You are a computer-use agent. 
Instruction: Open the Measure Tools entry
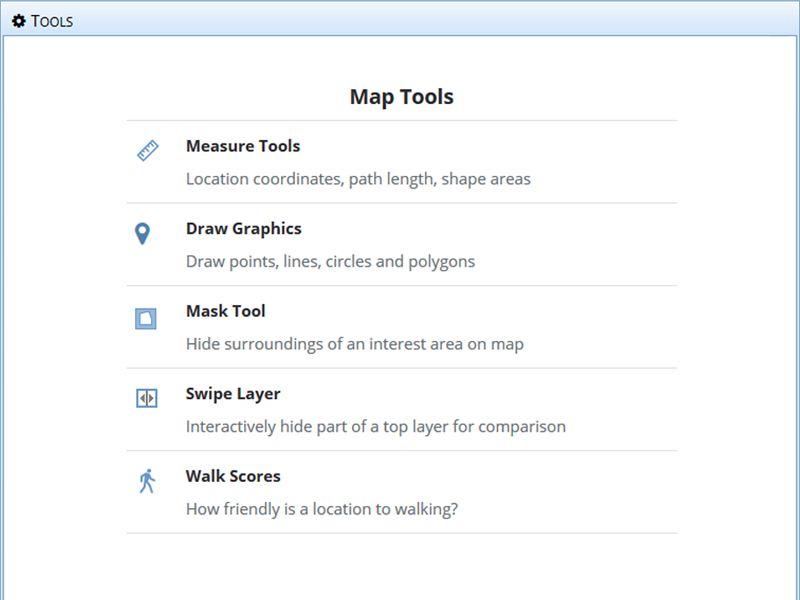243,146
